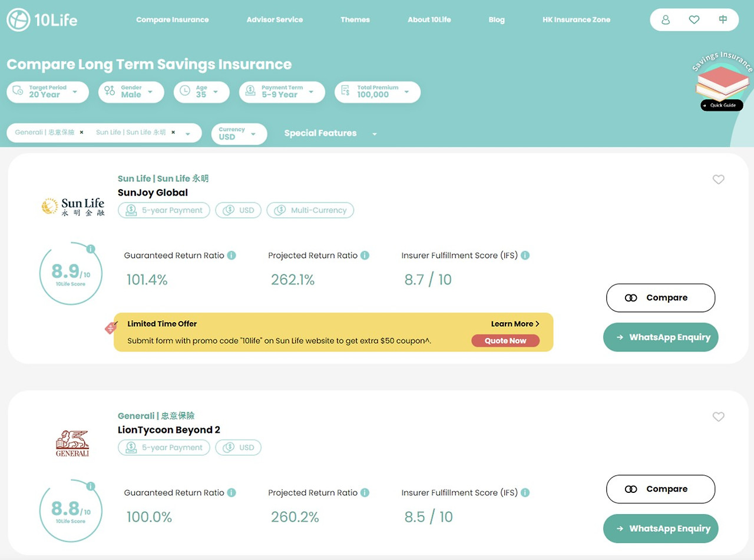
Task: Click the 260.2% projected return value
Action: pyautogui.click(x=295, y=518)
